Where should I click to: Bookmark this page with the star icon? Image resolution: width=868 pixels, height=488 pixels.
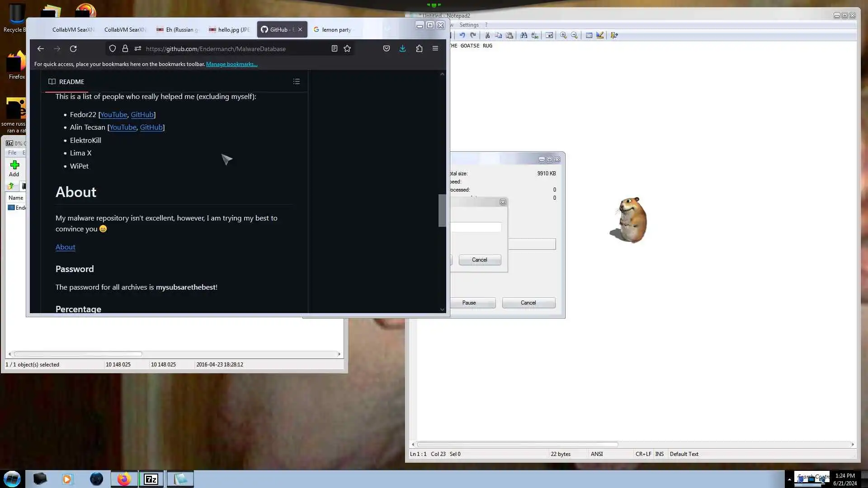pos(347,49)
